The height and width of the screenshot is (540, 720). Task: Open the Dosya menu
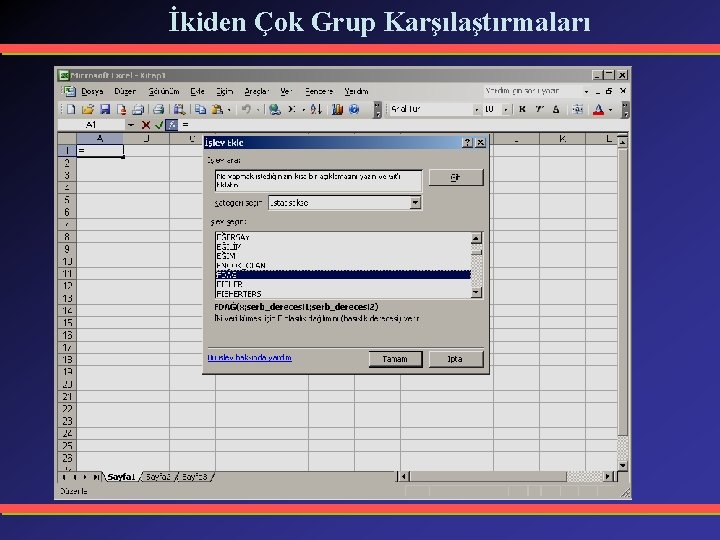click(92, 91)
